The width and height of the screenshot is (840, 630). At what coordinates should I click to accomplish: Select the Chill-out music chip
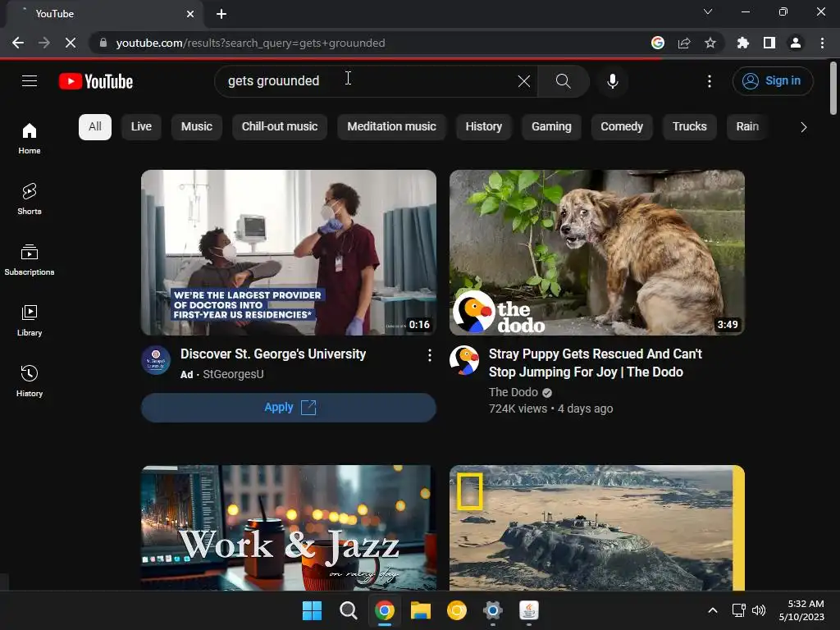[x=280, y=127]
